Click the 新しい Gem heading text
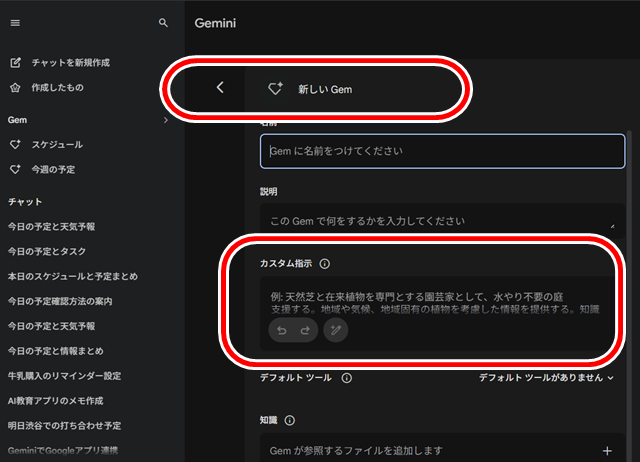 click(325, 89)
